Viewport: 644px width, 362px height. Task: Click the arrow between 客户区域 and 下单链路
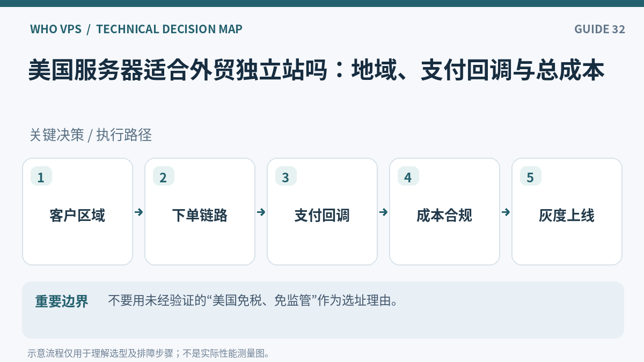tap(139, 212)
